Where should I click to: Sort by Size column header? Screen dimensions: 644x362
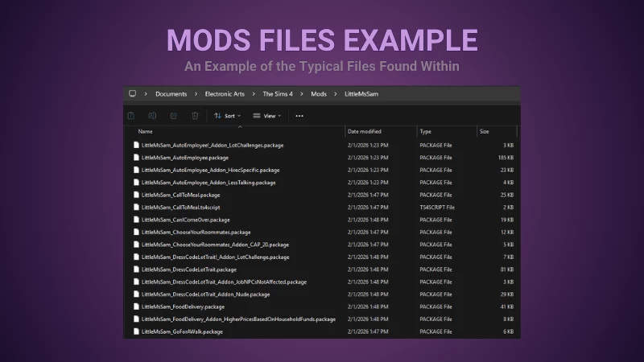point(485,131)
